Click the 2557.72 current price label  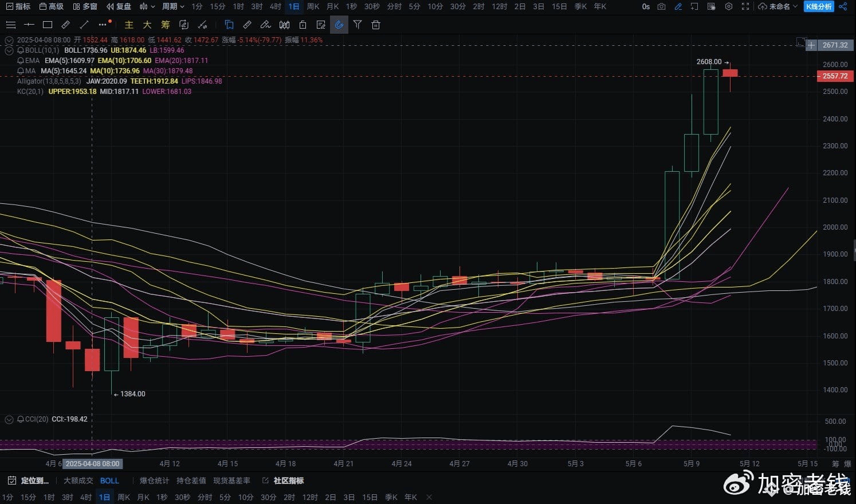tap(834, 76)
